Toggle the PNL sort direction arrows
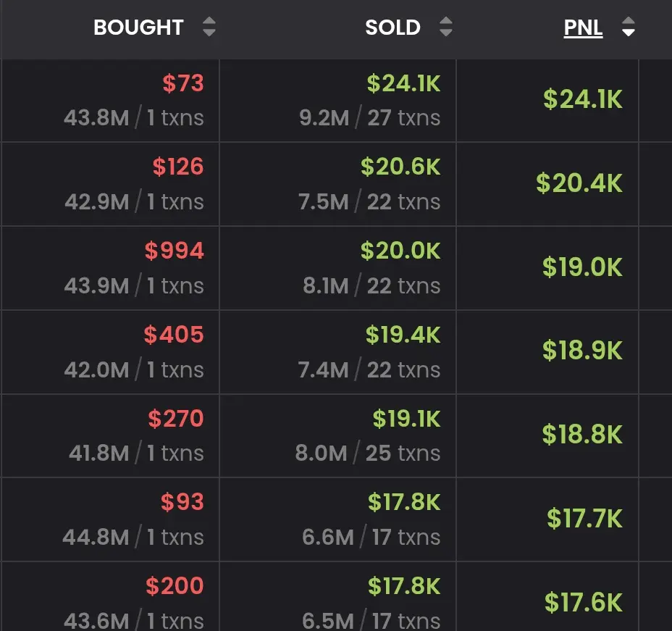Screen dimensions: 672x631 tap(629, 28)
